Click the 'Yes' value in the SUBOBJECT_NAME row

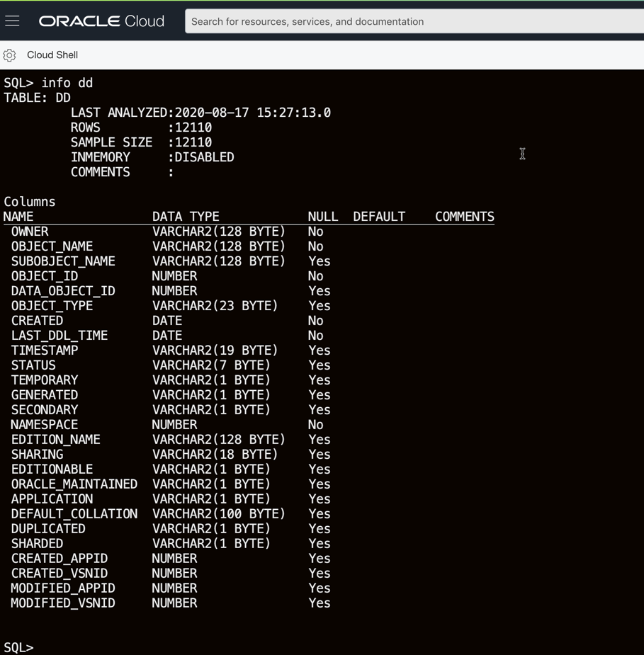(x=320, y=261)
